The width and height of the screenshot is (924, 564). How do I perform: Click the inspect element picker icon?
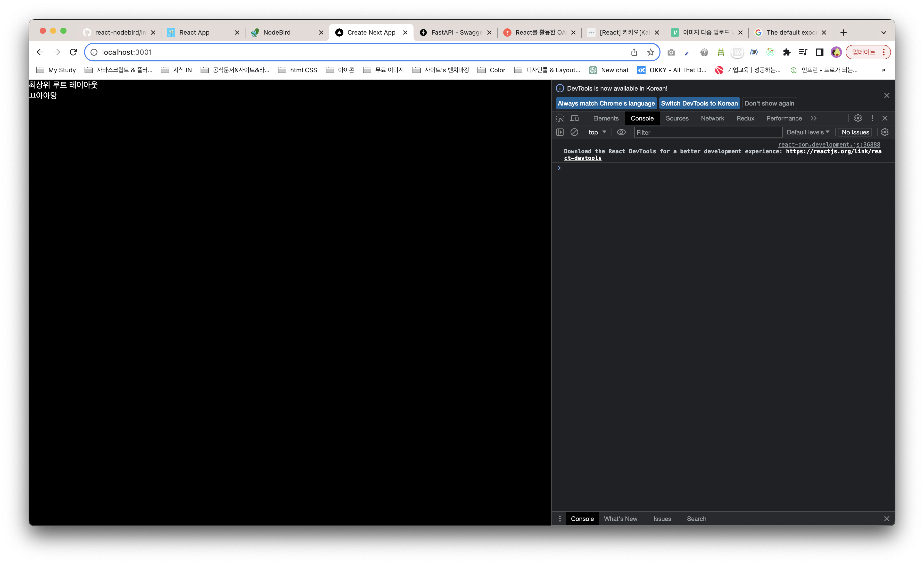point(560,118)
